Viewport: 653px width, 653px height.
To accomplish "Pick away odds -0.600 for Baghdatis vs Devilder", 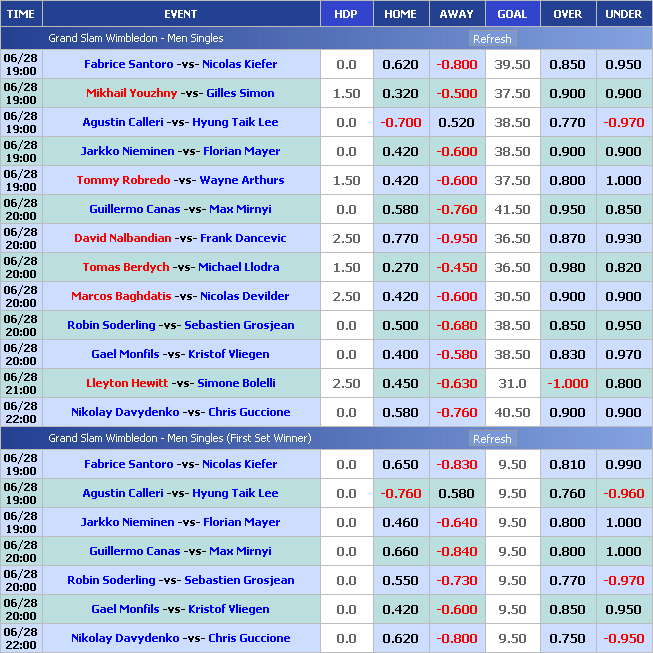I will [x=456, y=296].
